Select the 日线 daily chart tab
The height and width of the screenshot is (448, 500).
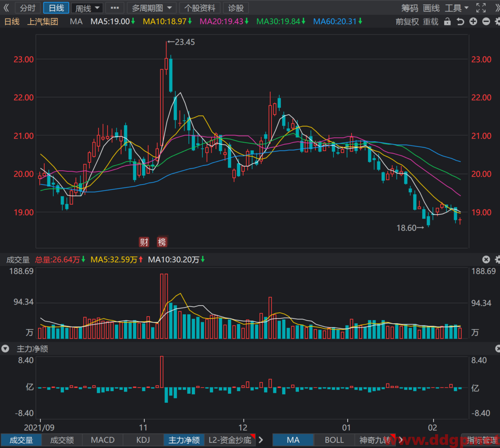pos(56,8)
